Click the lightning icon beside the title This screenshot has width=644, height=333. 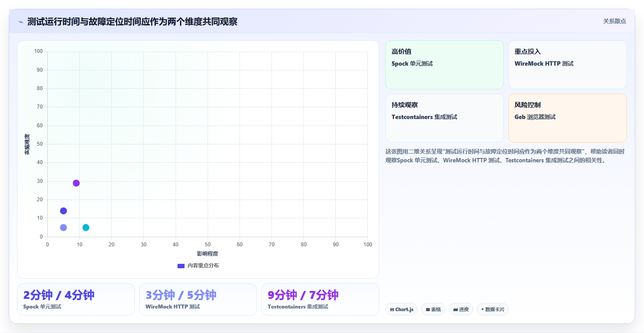pyautogui.click(x=21, y=22)
